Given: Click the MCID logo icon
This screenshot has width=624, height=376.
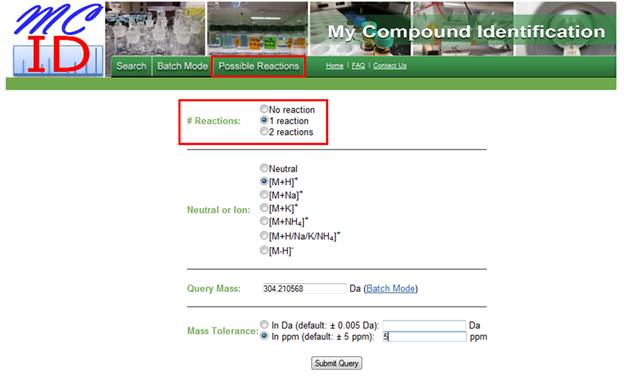Looking at the screenshot, I should tap(57, 39).
